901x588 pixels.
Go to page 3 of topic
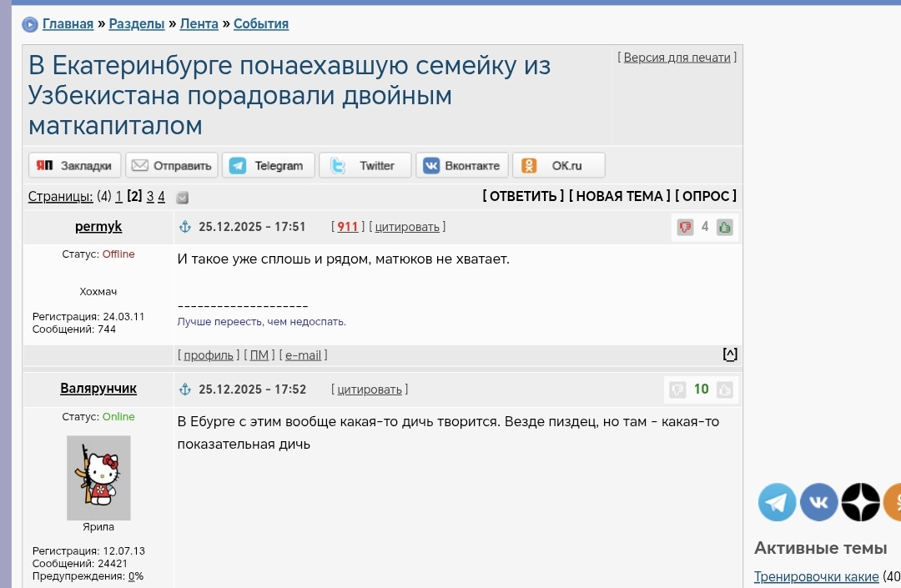[x=150, y=196]
